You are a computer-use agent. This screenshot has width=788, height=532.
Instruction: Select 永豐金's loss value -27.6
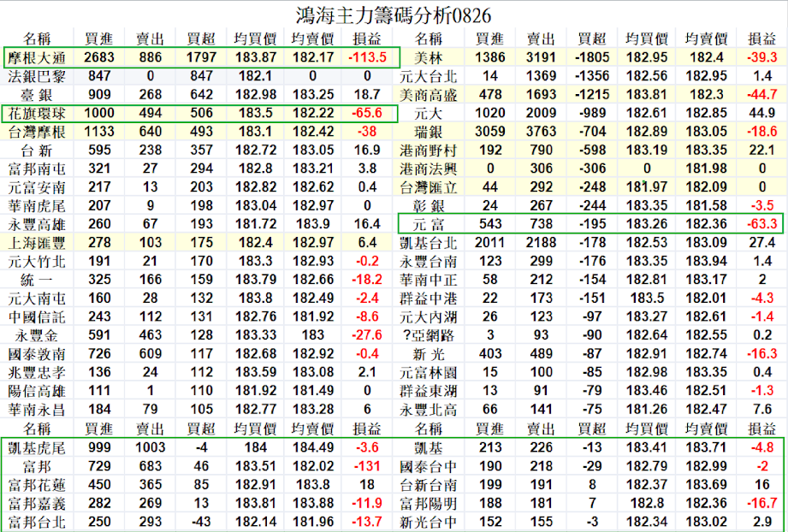pos(367,335)
